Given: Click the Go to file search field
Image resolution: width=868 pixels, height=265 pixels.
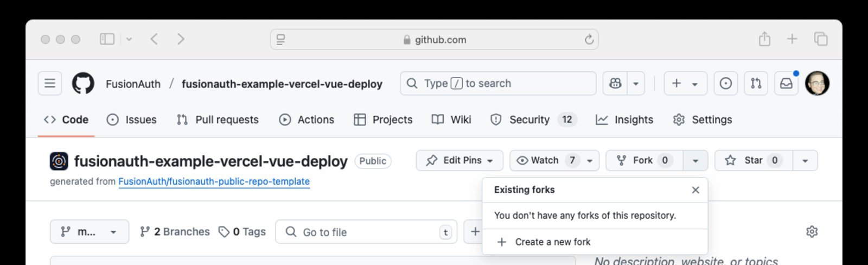Looking at the screenshot, I should coord(366,232).
